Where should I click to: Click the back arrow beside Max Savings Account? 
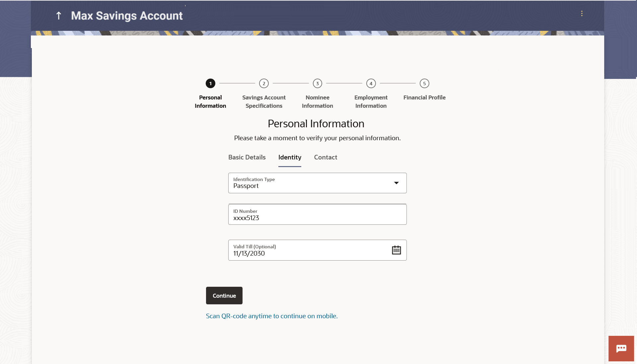(59, 16)
